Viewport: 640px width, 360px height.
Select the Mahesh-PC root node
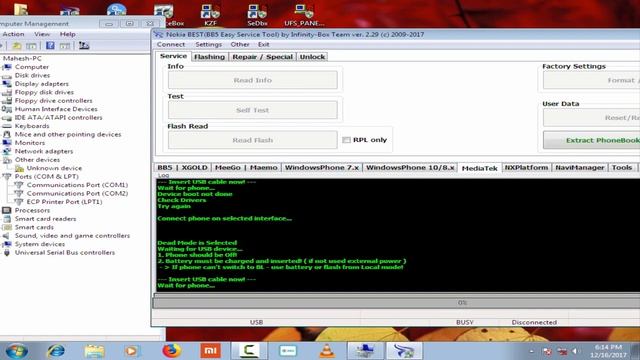pos(22,58)
